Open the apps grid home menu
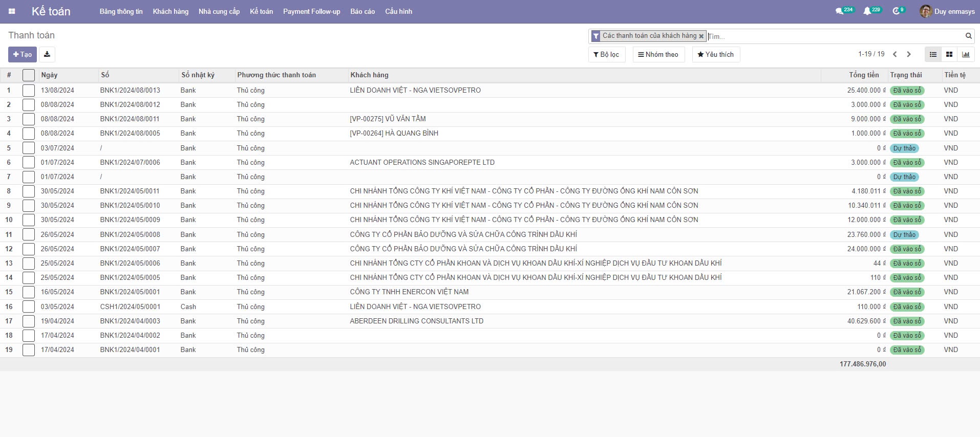This screenshot has width=980, height=437. 12,11
